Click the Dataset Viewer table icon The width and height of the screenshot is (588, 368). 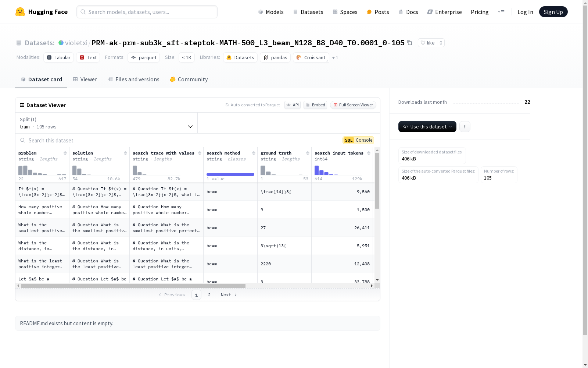22,105
